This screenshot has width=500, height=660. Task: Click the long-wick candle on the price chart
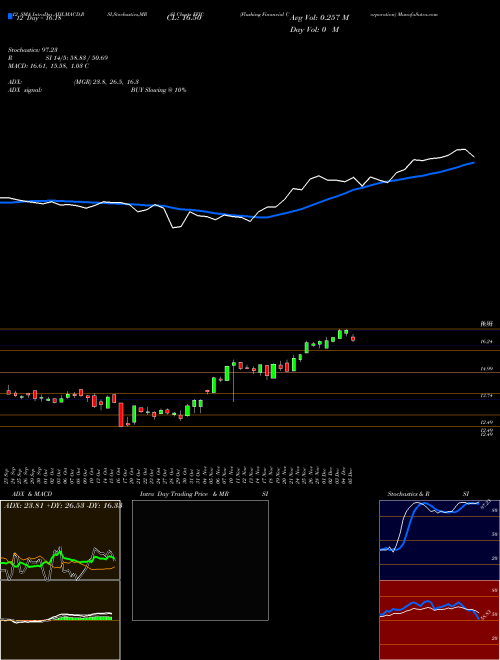pyautogui.click(x=234, y=381)
